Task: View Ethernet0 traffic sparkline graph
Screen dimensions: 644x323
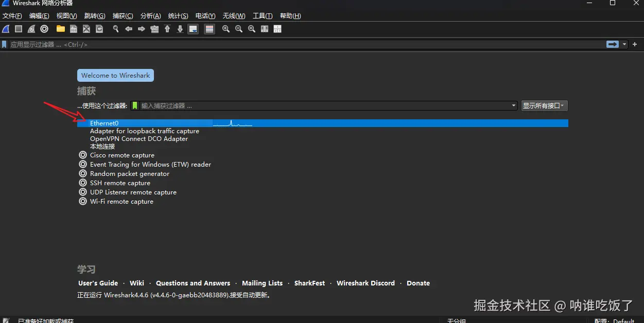Action: pyautogui.click(x=233, y=123)
